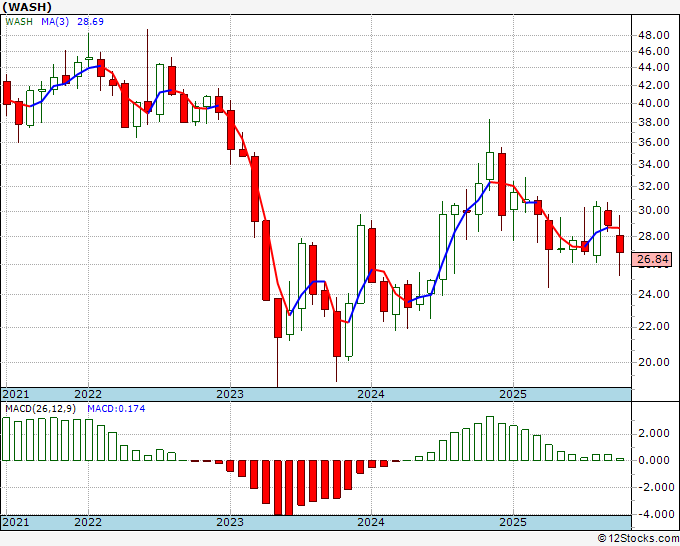Click the MA(3) indicator label
This screenshot has height=546, width=680.
coord(55,22)
